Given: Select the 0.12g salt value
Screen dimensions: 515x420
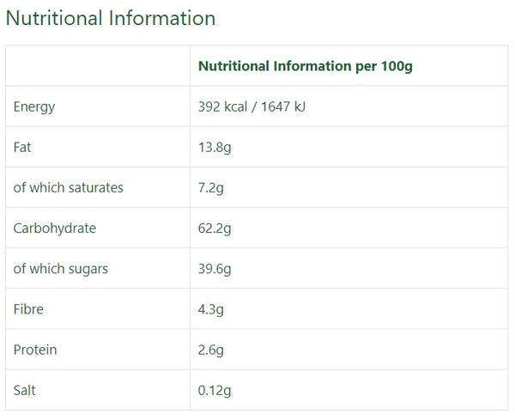Looking at the screenshot, I should 215,391.
